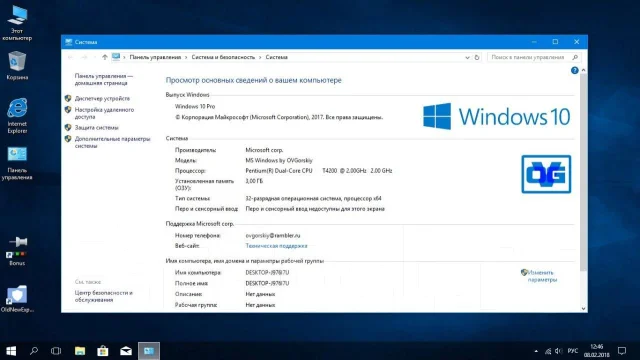Click Панель управления breadcrumb
The image size is (640, 360).
(x=155, y=57)
